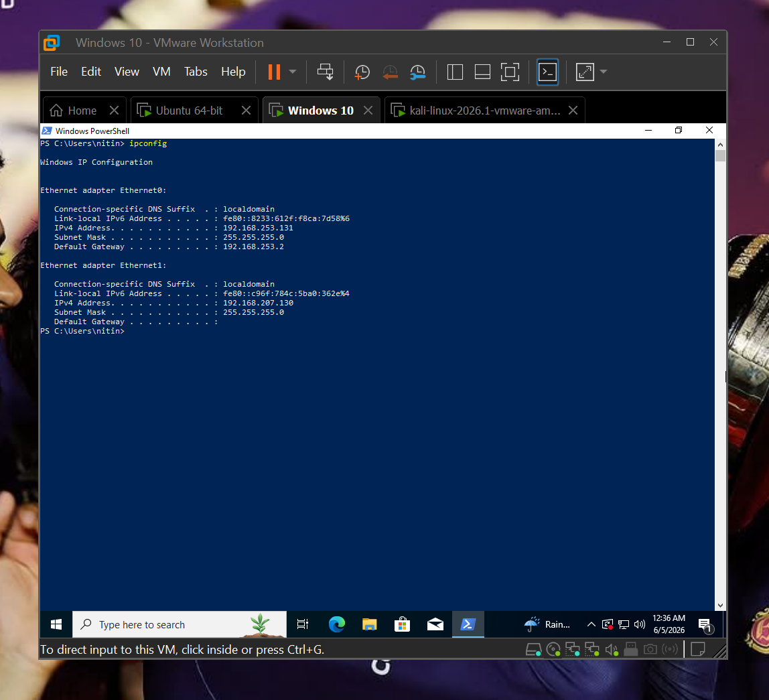
Task: Click the IPv4 address 192.168.253.131
Action: [258, 228]
